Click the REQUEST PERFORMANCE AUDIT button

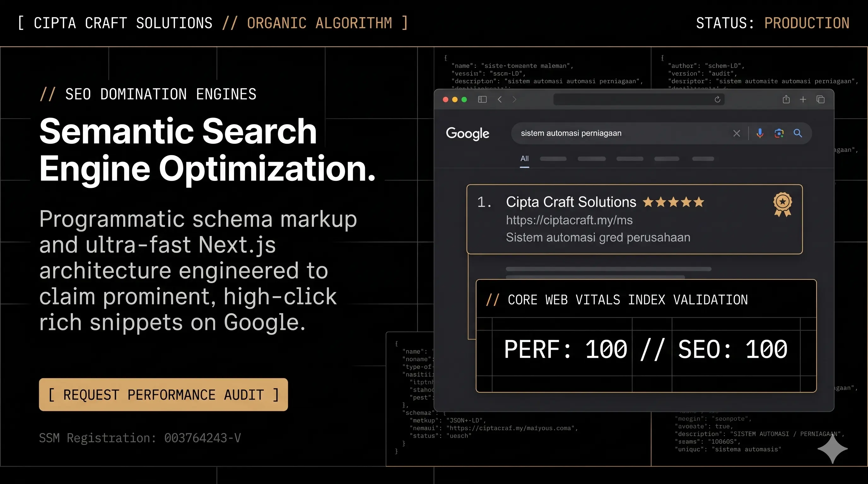[163, 395]
